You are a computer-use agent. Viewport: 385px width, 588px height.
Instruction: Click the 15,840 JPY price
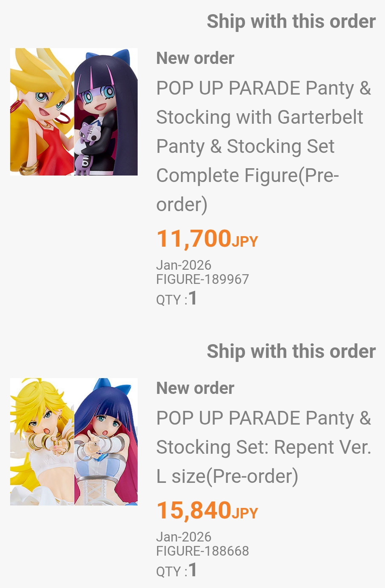[x=207, y=510]
